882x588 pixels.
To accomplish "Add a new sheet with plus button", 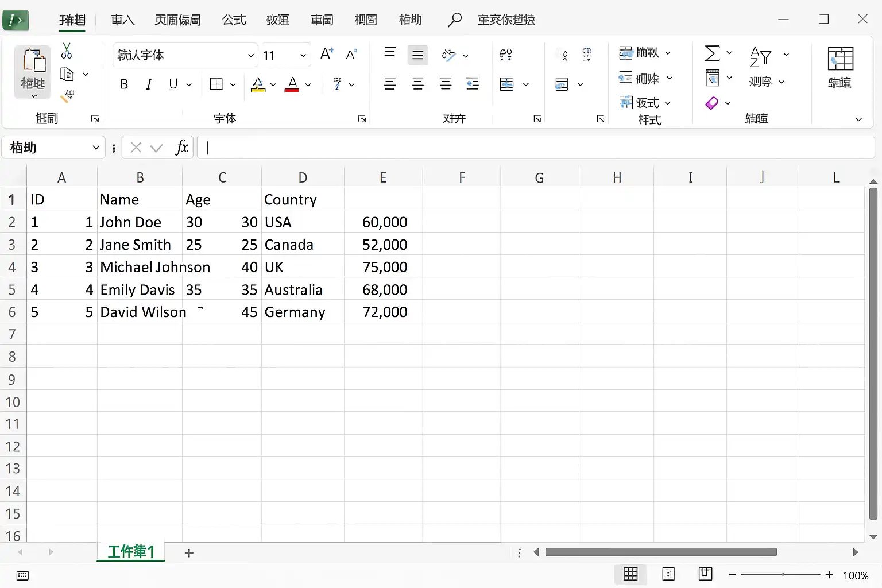I will (x=189, y=553).
